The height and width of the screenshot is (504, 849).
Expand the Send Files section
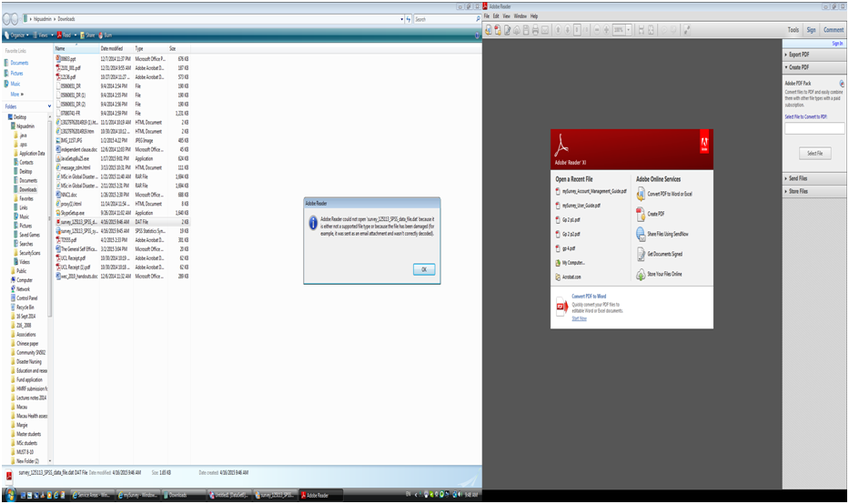click(x=796, y=178)
